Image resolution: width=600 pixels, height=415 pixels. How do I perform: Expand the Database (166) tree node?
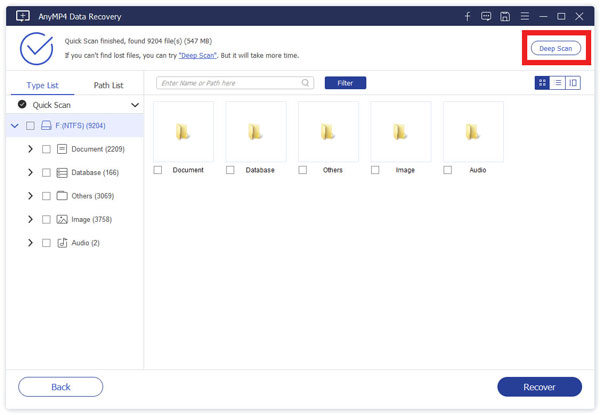pos(30,172)
